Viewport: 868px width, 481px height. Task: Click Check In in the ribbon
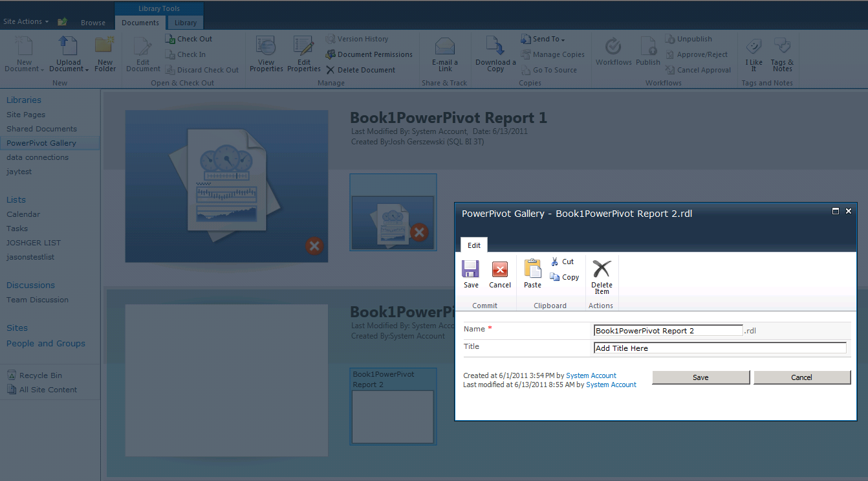click(x=186, y=54)
